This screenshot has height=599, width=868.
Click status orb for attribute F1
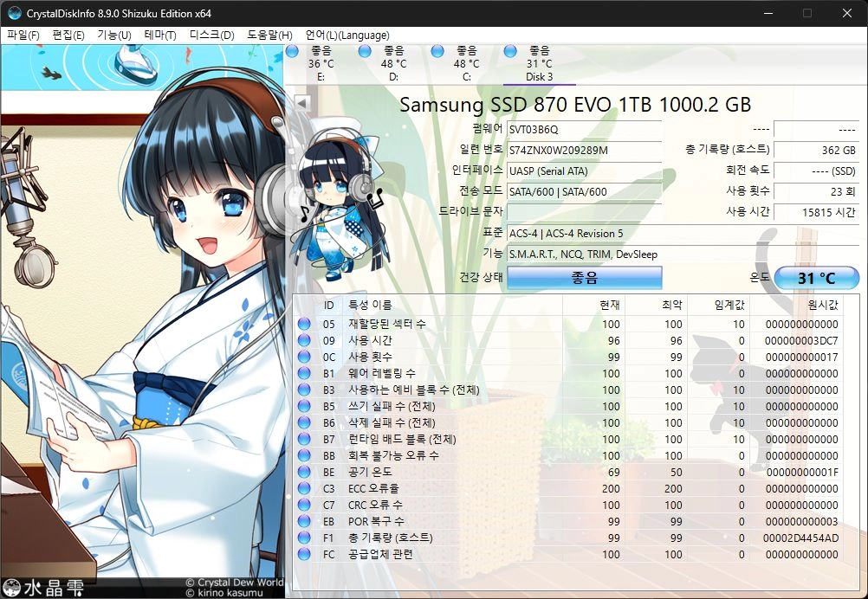pyautogui.click(x=304, y=538)
